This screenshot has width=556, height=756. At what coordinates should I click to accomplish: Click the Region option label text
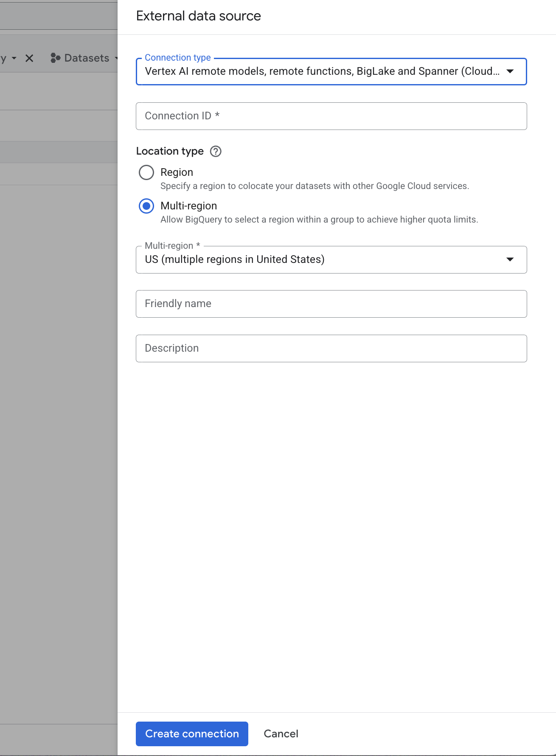pyautogui.click(x=177, y=172)
